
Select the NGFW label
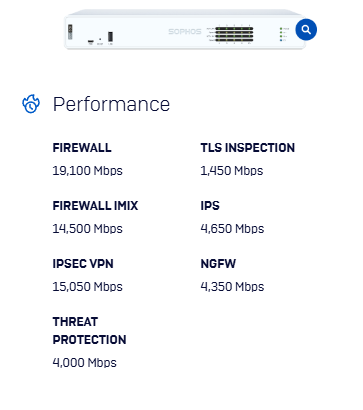218,264
